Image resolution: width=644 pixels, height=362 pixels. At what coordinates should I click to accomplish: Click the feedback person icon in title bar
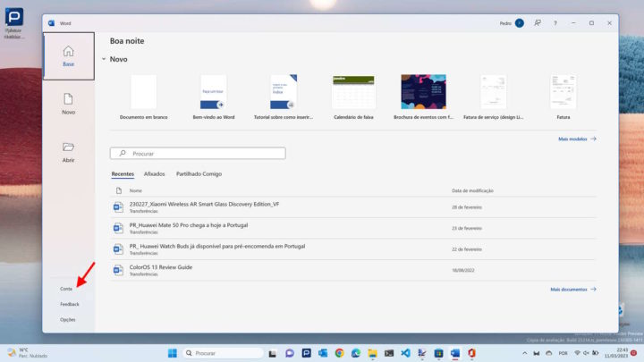point(538,23)
